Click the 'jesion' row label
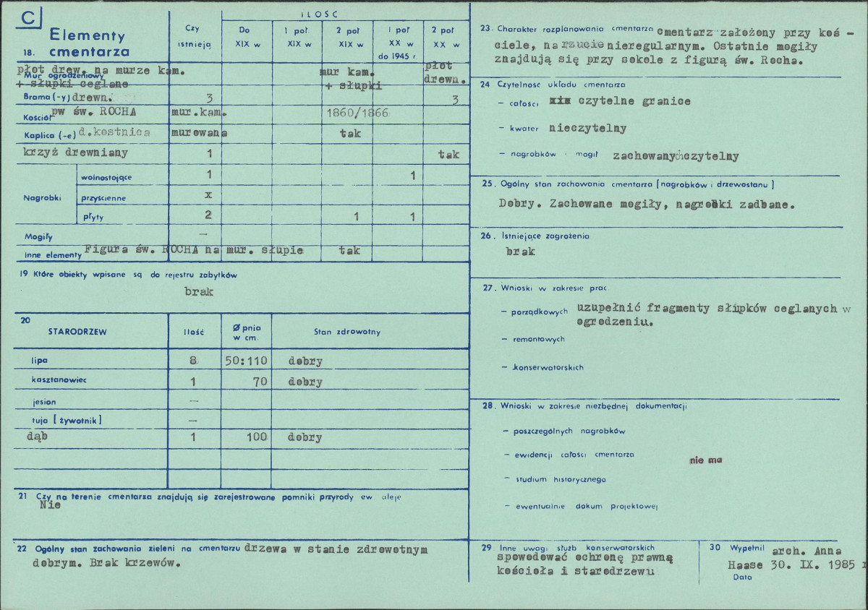This screenshot has width=868, height=610. click(43, 401)
